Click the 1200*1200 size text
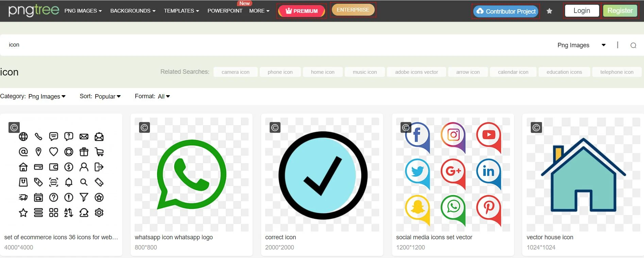 410,247
